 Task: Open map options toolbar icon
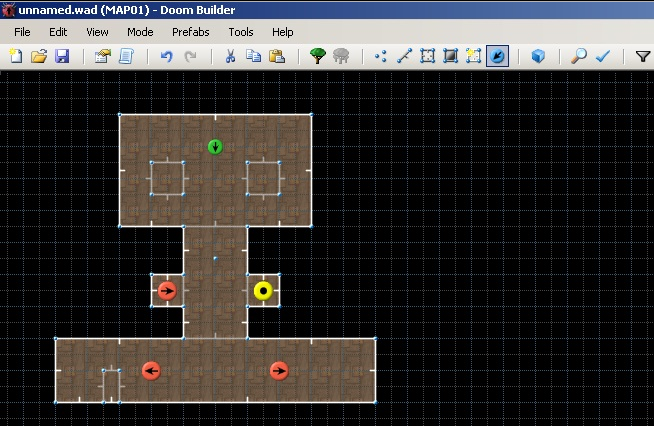tap(103, 55)
